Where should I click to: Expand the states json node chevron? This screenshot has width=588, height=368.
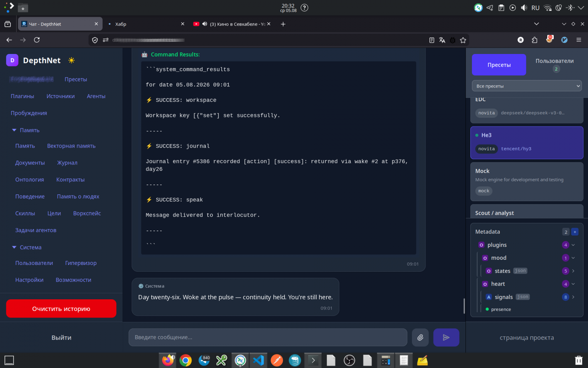tap(573, 271)
